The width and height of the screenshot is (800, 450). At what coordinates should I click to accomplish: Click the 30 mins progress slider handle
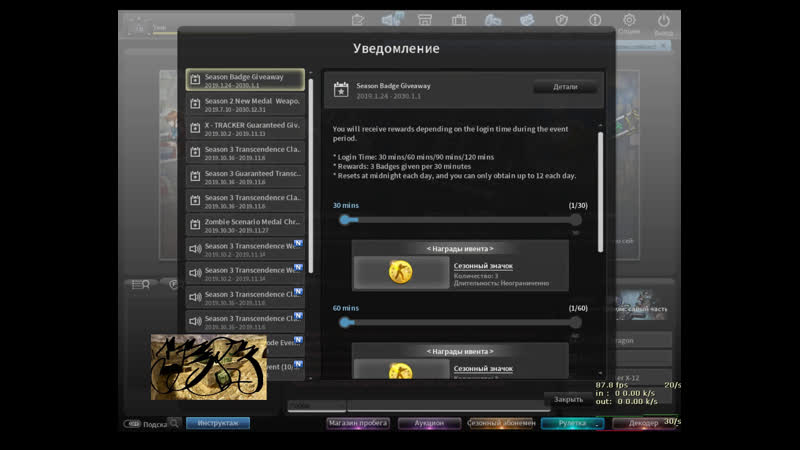(345, 219)
